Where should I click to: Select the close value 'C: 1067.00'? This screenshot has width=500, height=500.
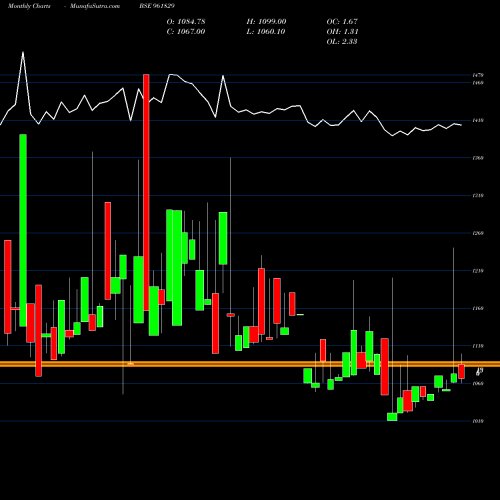186,32
